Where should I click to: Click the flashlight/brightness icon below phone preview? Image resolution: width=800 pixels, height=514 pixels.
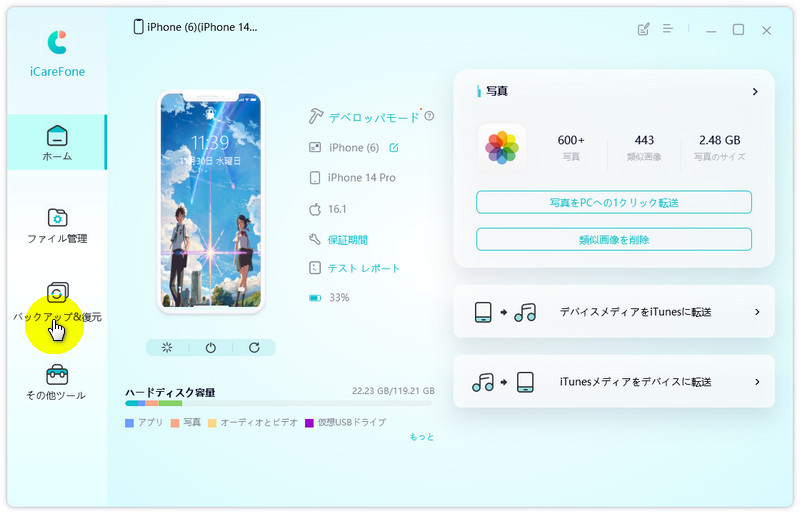point(167,348)
